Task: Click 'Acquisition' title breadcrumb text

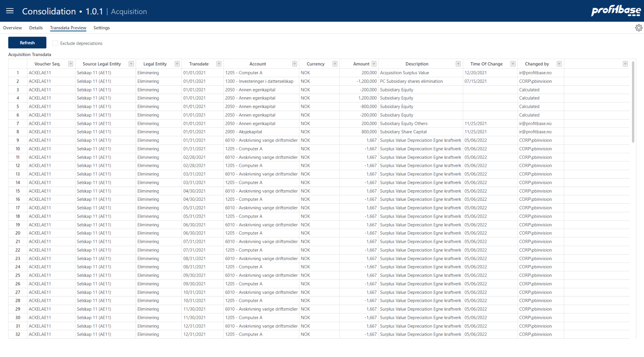Action: point(129,11)
